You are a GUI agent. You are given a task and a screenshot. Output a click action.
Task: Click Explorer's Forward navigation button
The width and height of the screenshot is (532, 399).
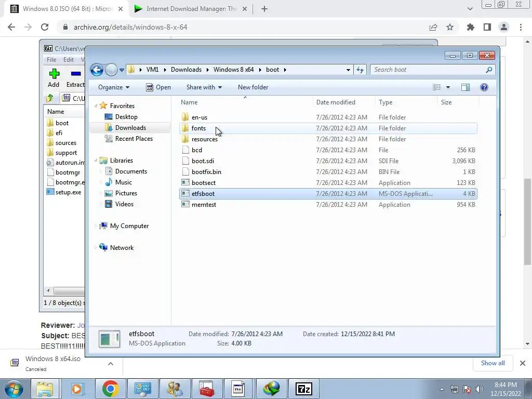pos(111,70)
